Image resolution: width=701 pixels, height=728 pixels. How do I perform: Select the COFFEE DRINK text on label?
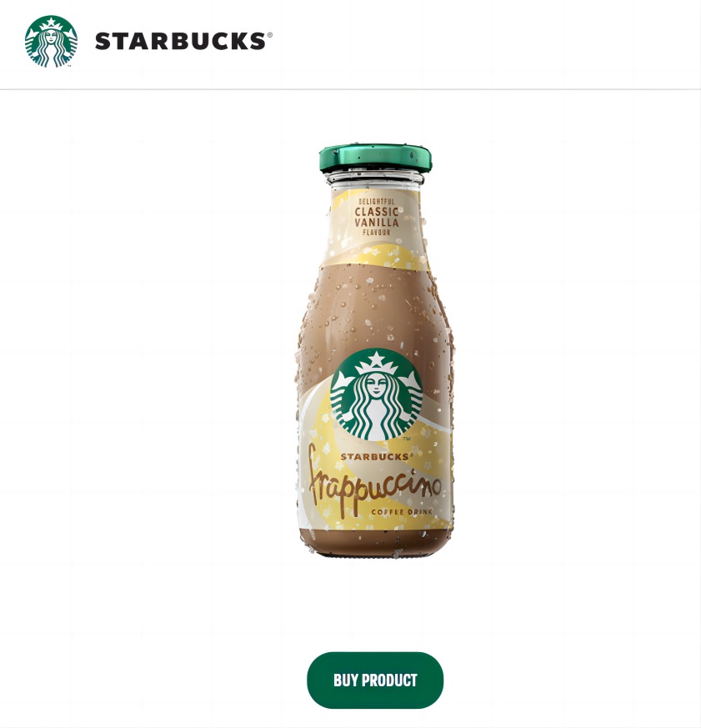pyautogui.click(x=402, y=512)
